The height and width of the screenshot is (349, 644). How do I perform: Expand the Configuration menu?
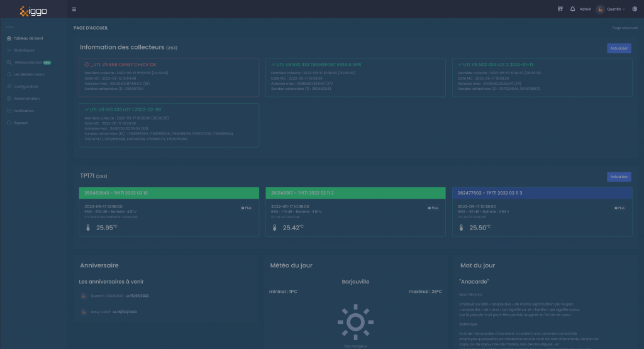[x=25, y=87]
